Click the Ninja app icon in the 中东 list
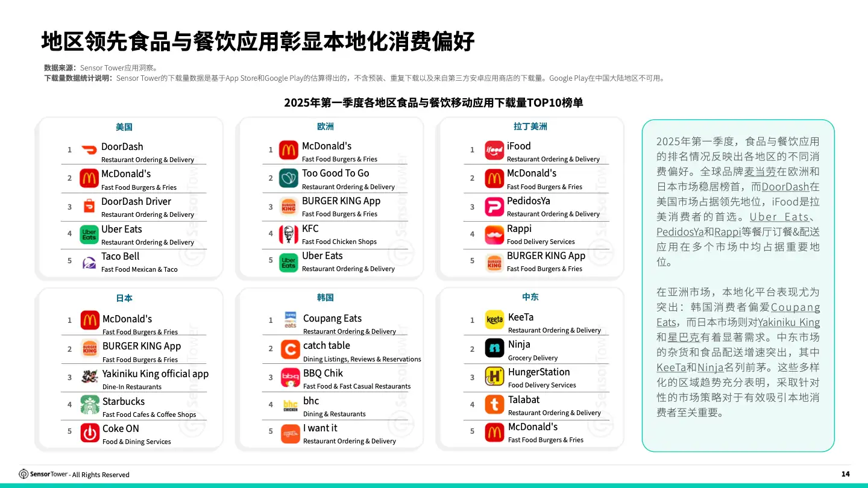Viewport: 868px width, 488px height. click(495, 348)
